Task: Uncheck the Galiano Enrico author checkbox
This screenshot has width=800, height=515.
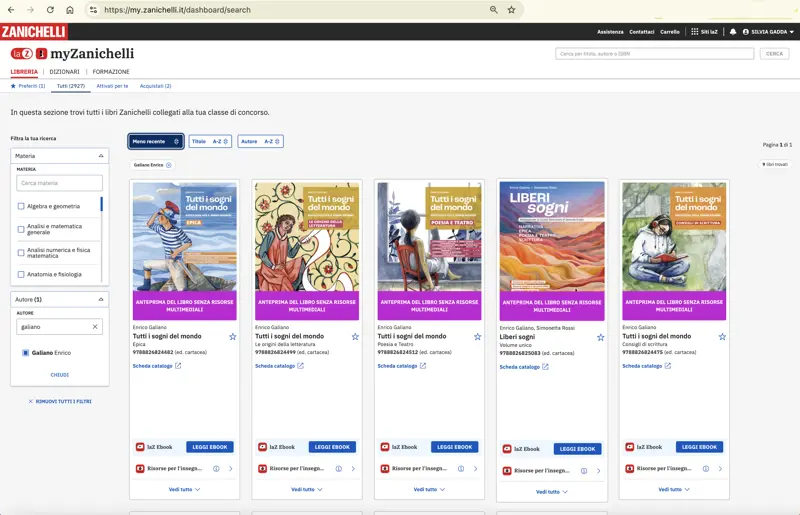Action: 25,353
